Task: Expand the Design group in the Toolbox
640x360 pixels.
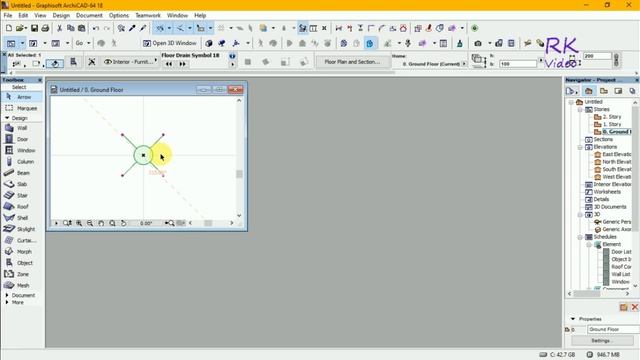Action: [x=7, y=118]
